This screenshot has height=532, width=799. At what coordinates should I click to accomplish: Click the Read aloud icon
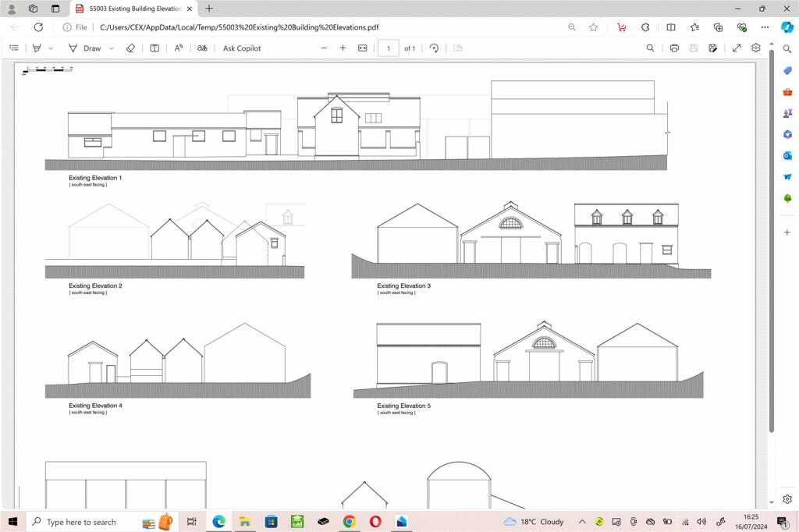(179, 48)
